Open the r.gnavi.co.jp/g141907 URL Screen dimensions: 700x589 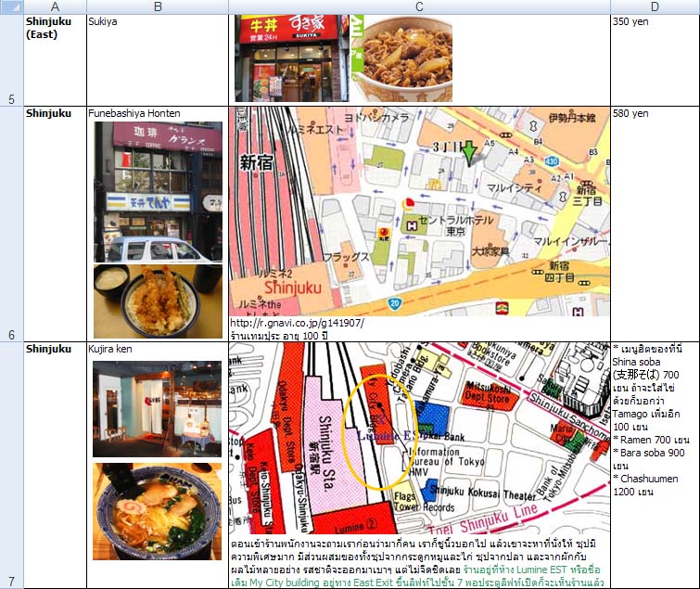point(298,323)
